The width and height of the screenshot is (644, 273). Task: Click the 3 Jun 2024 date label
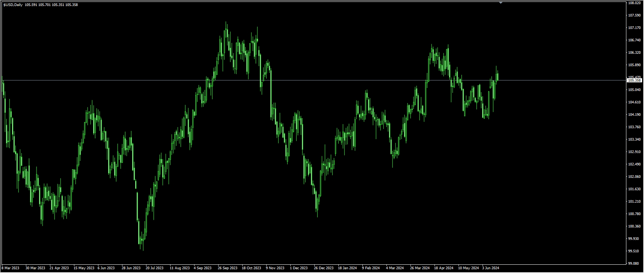coord(491,268)
